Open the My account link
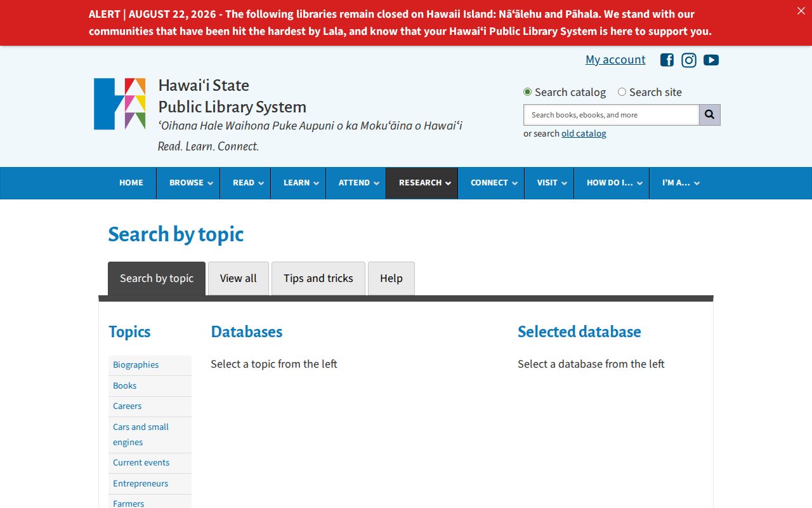The image size is (812, 508). coord(615,60)
